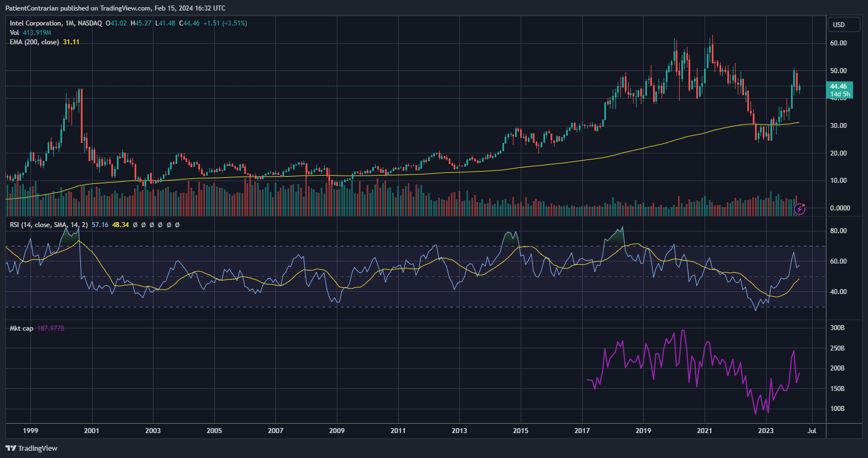Click the PatientContrarian published header text

115,8
